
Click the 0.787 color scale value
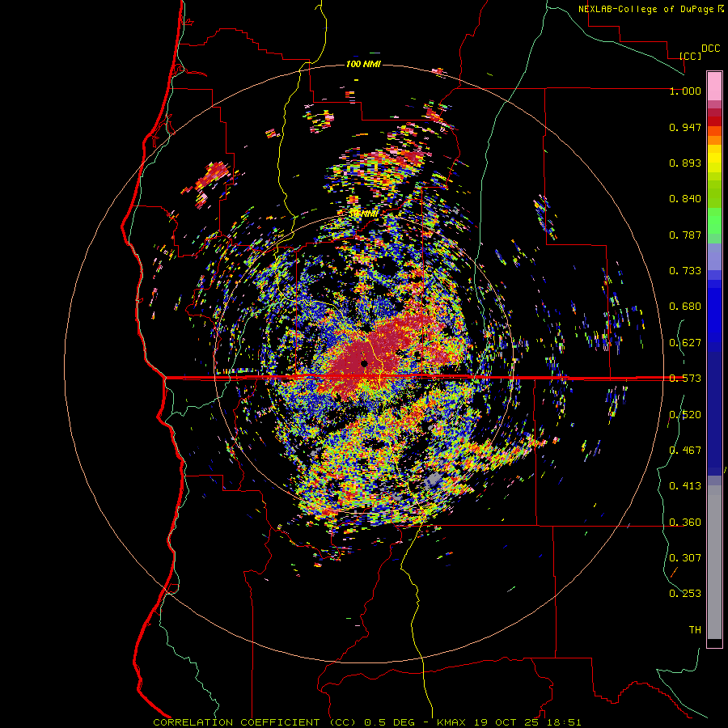tap(685, 235)
